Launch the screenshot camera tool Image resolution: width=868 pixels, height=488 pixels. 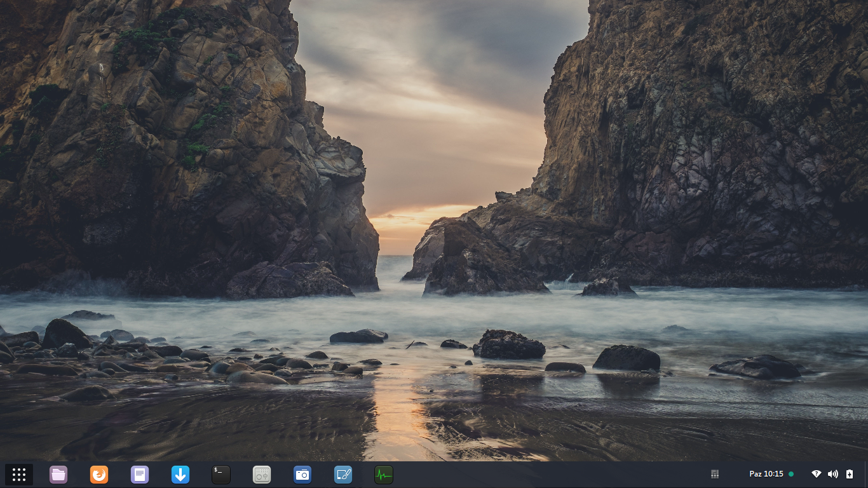pyautogui.click(x=302, y=475)
